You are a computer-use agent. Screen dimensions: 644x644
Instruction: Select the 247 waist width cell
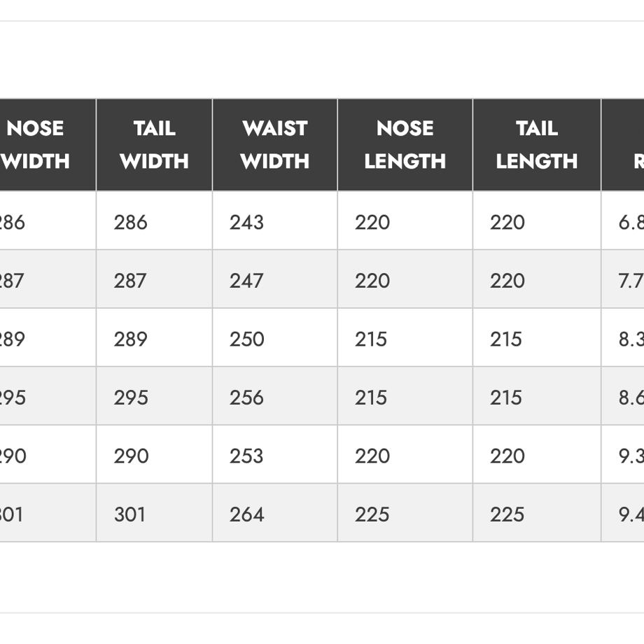click(275, 279)
